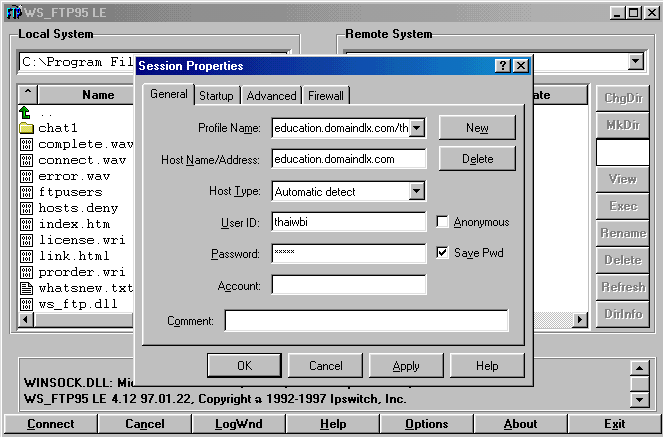Open the Host Type dropdown
Screen dimensions: 663x437
pyautogui.click(x=416, y=191)
